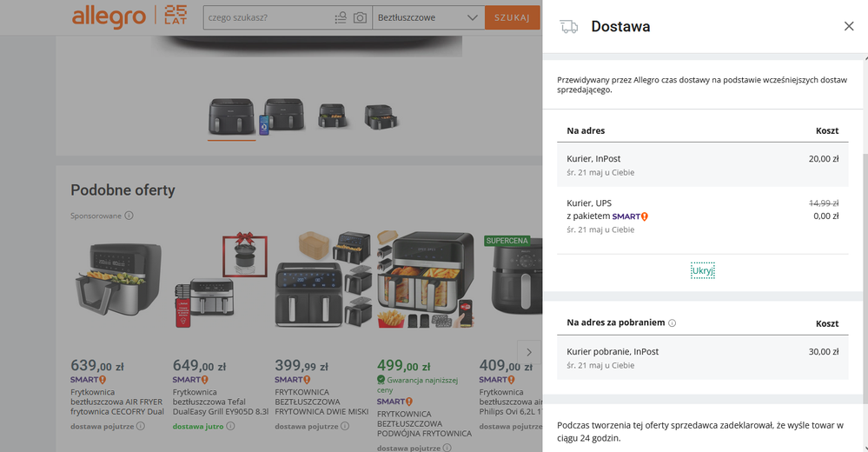Screen dimensions: 868x452
Task: Click the crossed-out 14,99 zł price
Action: [x=823, y=203]
